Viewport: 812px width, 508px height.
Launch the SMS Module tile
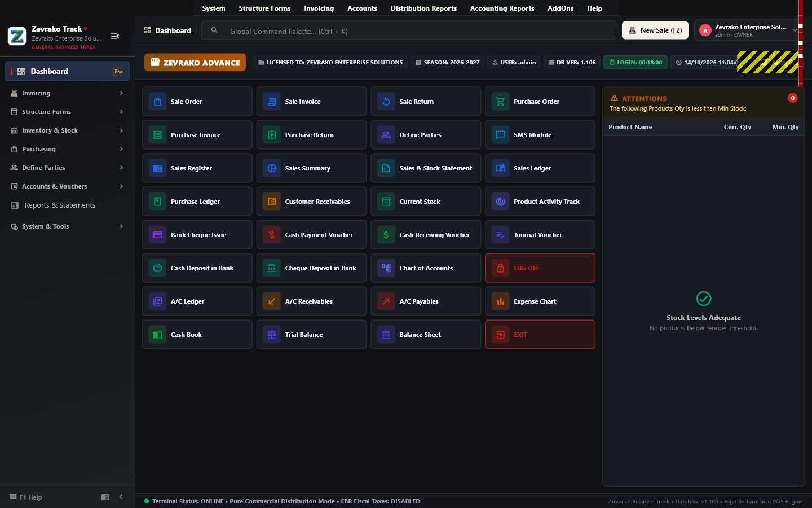point(540,135)
